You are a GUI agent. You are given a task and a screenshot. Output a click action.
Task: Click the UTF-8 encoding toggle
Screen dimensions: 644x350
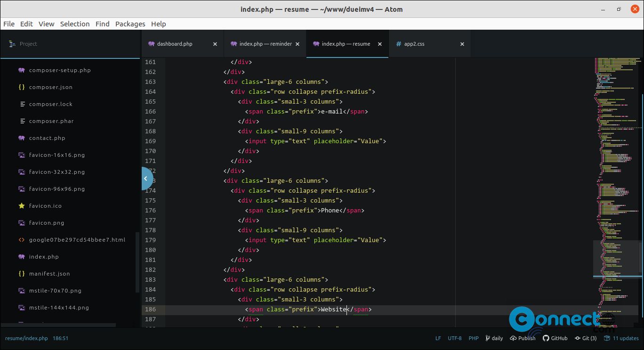[x=455, y=338]
